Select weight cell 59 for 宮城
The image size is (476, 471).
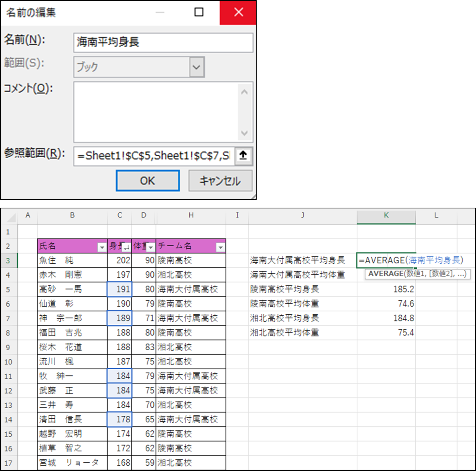(x=144, y=463)
